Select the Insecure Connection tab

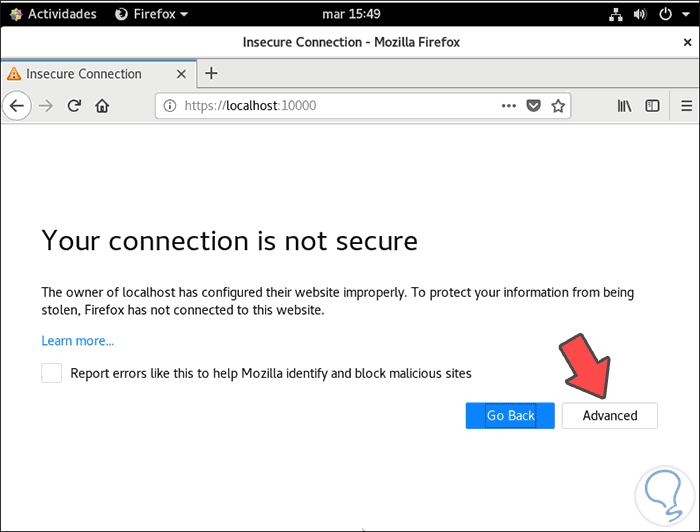84,74
